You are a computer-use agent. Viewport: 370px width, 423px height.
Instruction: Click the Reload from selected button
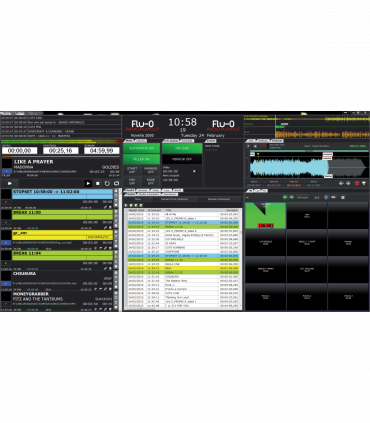click(174, 199)
